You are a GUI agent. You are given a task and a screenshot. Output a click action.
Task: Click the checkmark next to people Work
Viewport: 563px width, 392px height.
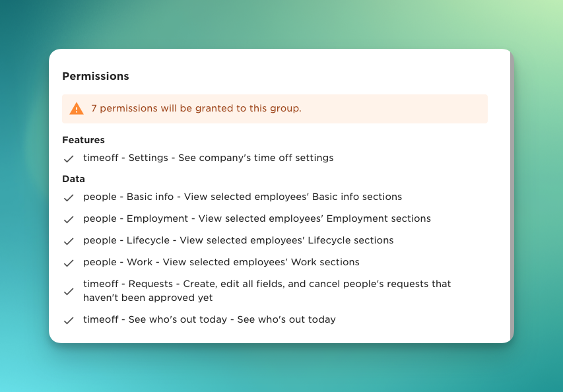coord(68,263)
